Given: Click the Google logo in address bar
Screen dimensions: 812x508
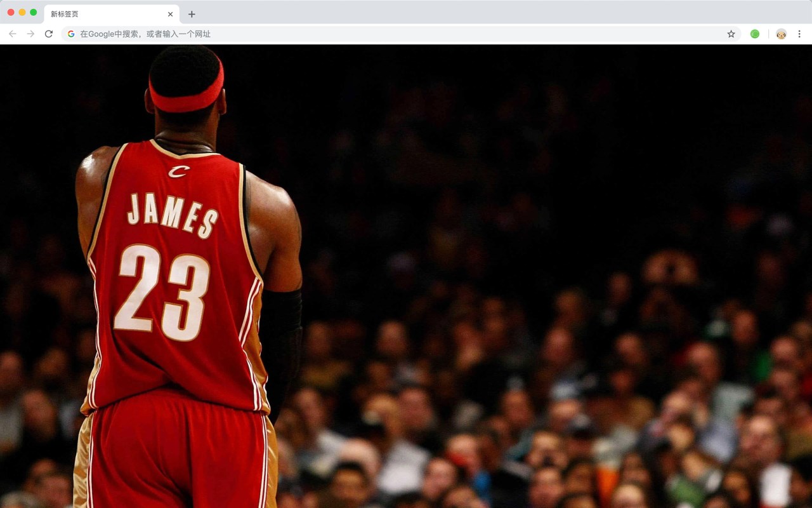Looking at the screenshot, I should (x=71, y=34).
